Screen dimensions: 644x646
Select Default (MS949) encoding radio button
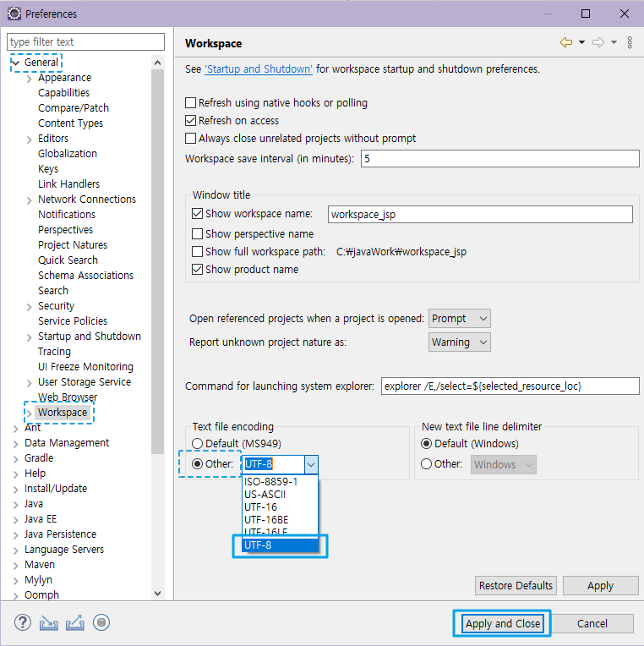tap(197, 443)
